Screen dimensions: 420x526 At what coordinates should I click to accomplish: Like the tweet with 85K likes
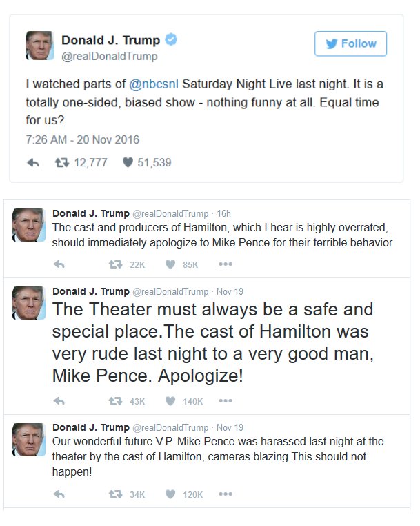point(170,264)
